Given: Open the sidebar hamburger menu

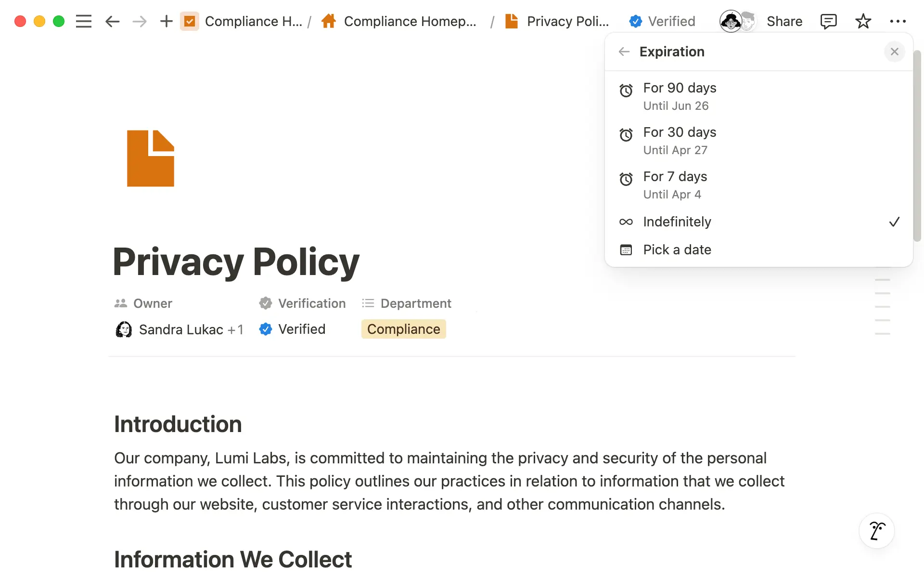Looking at the screenshot, I should pyautogui.click(x=83, y=21).
